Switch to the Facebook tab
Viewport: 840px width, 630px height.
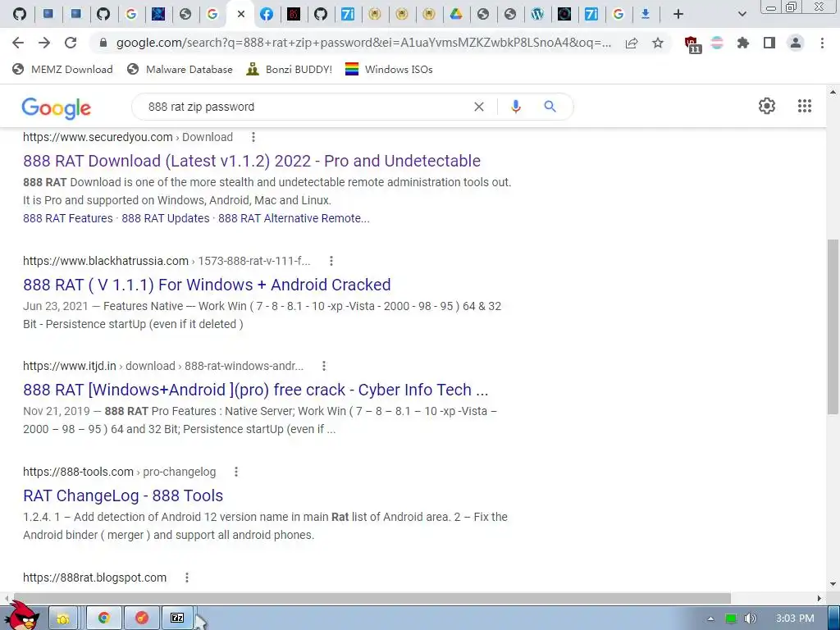point(267,14)
